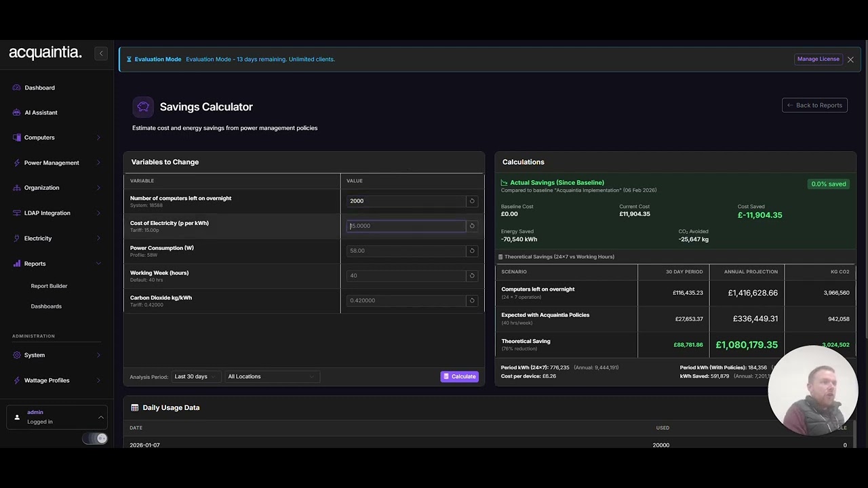This screenshot has width=868, height=488.
Task: Reset the Cost of Electricity value
Action: click(472, 226)
